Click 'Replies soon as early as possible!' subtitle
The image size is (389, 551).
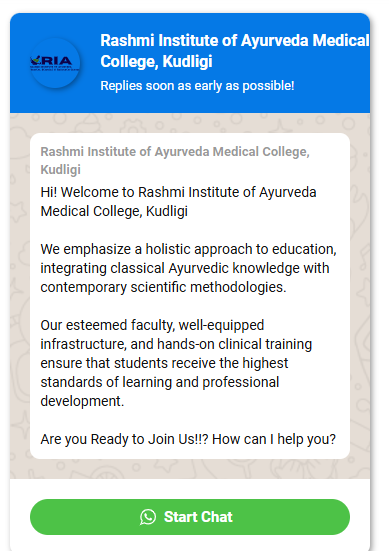[x=197, y=86]
